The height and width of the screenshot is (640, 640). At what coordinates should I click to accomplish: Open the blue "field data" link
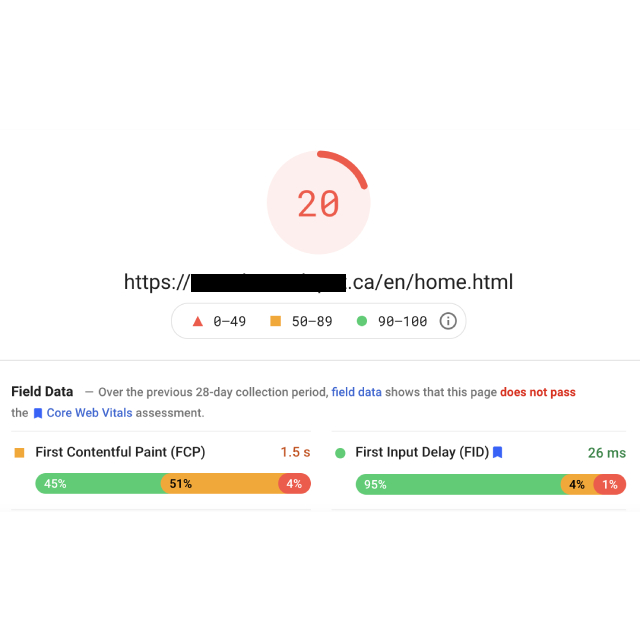(x=356, y=392)
